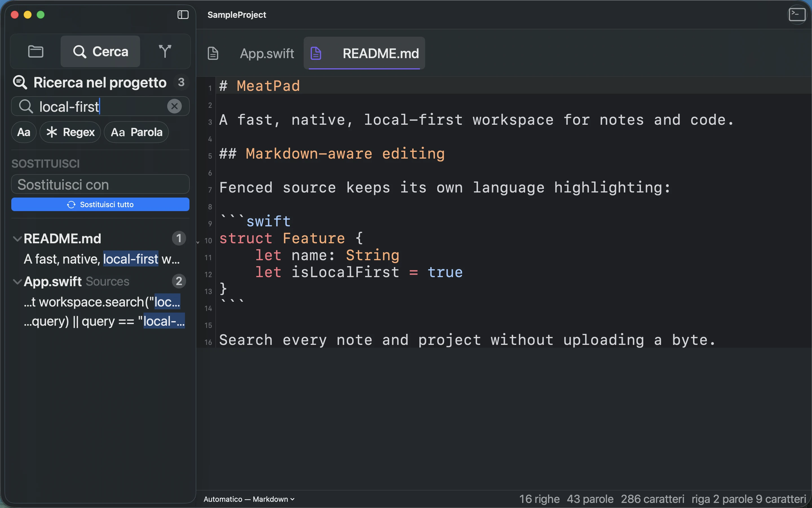Open the source control branch tab
Viewport: 812px width, 508px height.
[165, 51]
